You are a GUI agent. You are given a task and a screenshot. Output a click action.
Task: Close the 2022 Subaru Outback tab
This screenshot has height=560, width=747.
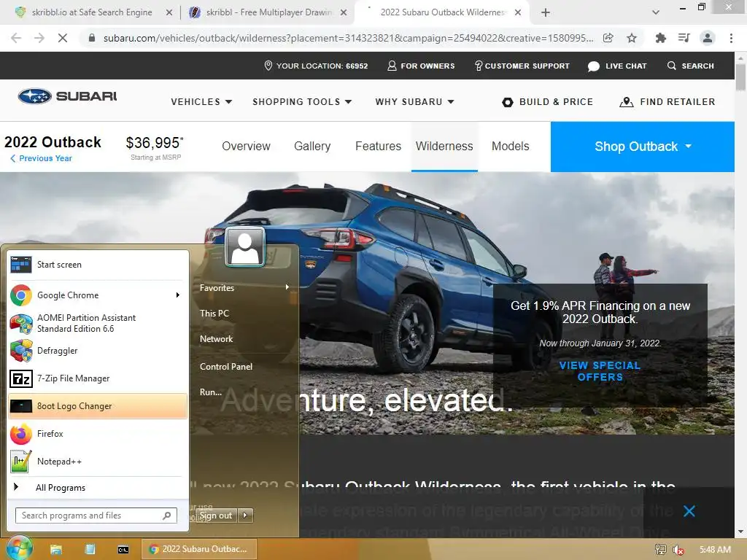click(519, 12)
